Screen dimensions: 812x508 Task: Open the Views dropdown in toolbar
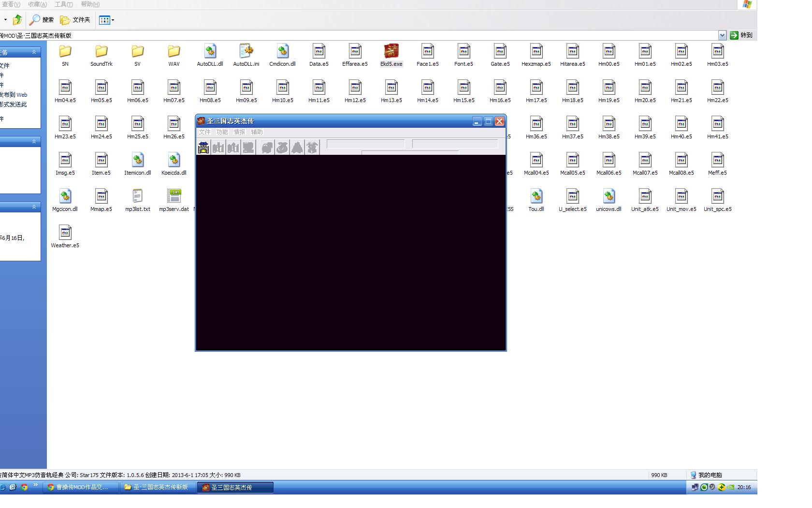(106, 20)
